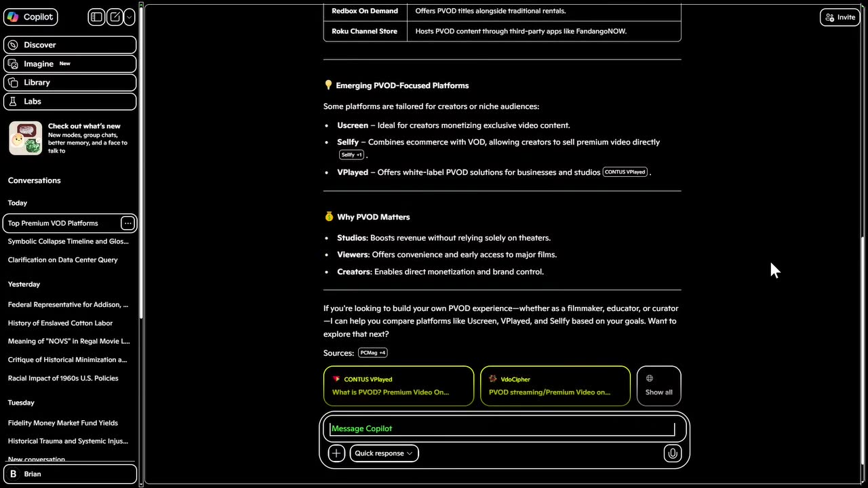This screenshot has height=488, width=868.
Task: Click the 'Uscreen' bold bullet text
Action: click(353, 125)
